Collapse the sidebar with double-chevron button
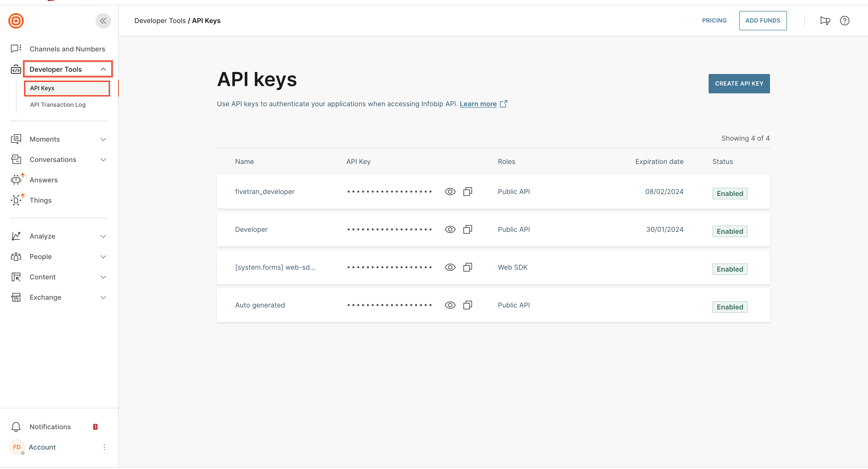The width and height of the screenshot is (868, 469). pyautogui.click(x=103, y=21)
